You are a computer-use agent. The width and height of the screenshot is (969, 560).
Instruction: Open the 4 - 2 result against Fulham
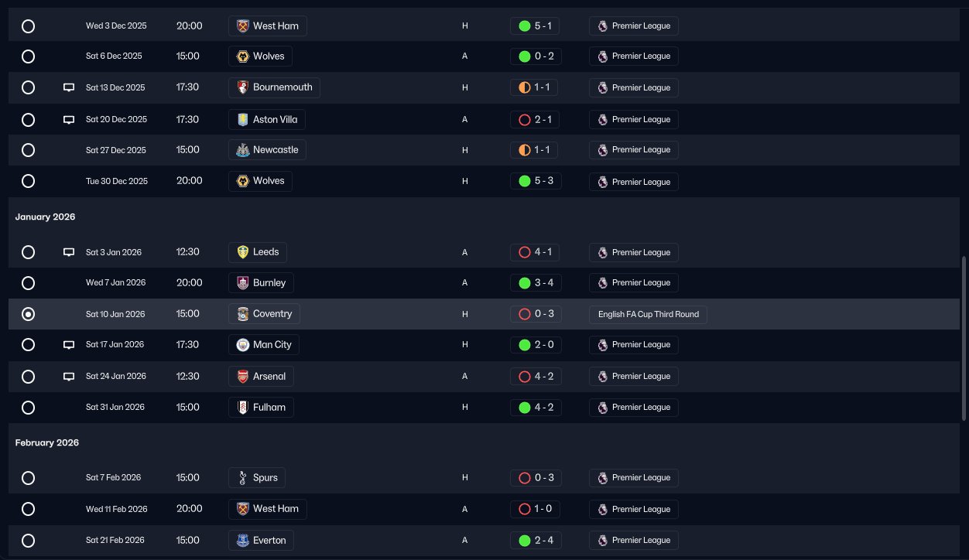[x=533, y=408]
